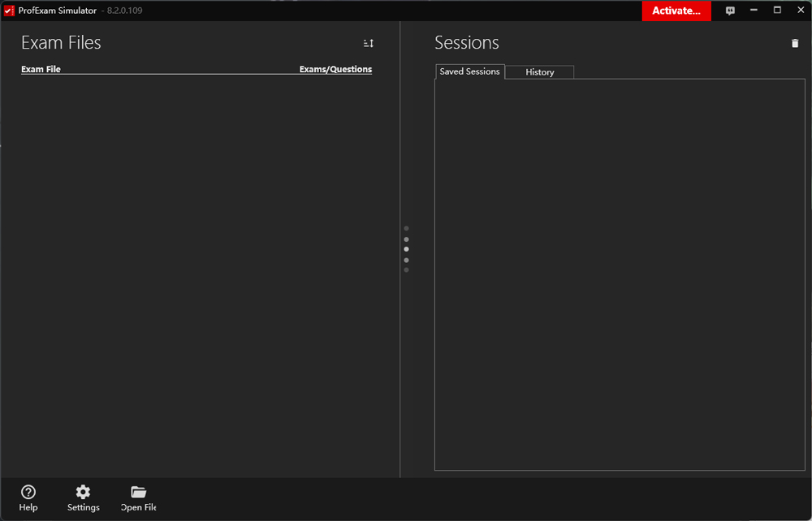Click the red Activate button
The height and width of the screenshot is (521, 812).
pyautogui.click(x=676, y=11)
